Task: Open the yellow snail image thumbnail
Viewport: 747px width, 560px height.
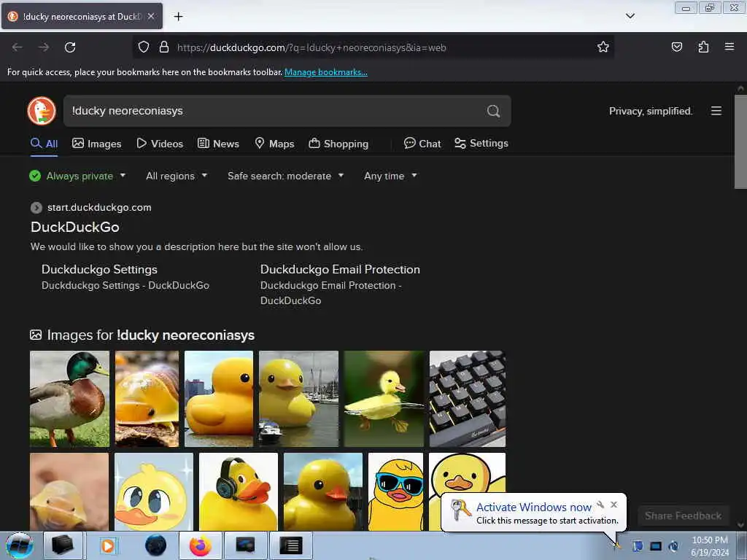Action: 147,399
